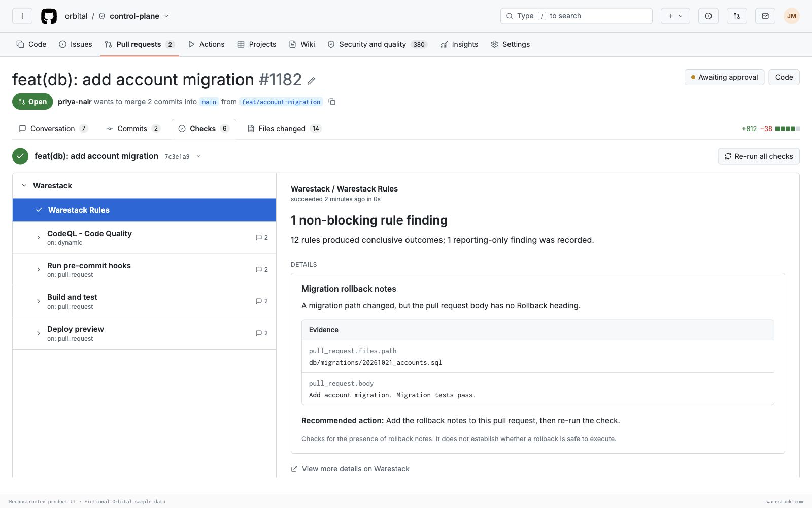Screen dimensions: 812x508
Task: Collapse the Warestack group
Action: coord(24,186)
